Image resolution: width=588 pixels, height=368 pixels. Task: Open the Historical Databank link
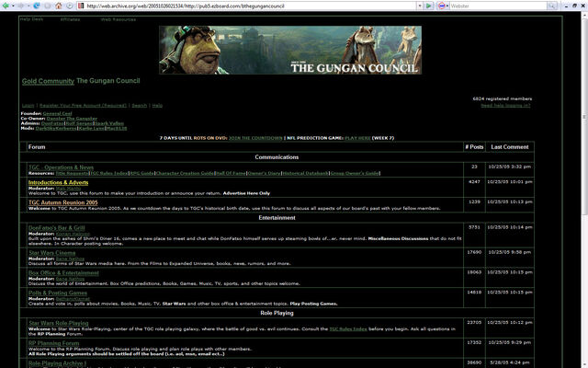(x=305, y=173)
